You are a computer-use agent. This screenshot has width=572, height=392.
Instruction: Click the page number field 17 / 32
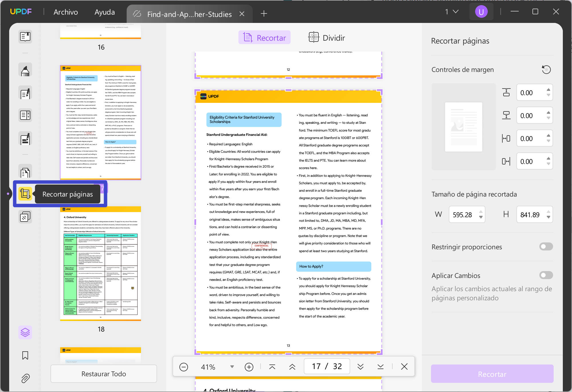coord(327,366)
